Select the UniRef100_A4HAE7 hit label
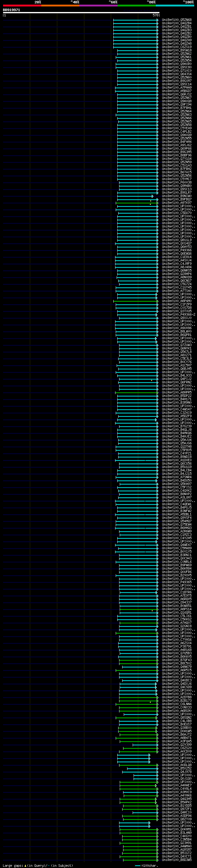 (177, 785)
